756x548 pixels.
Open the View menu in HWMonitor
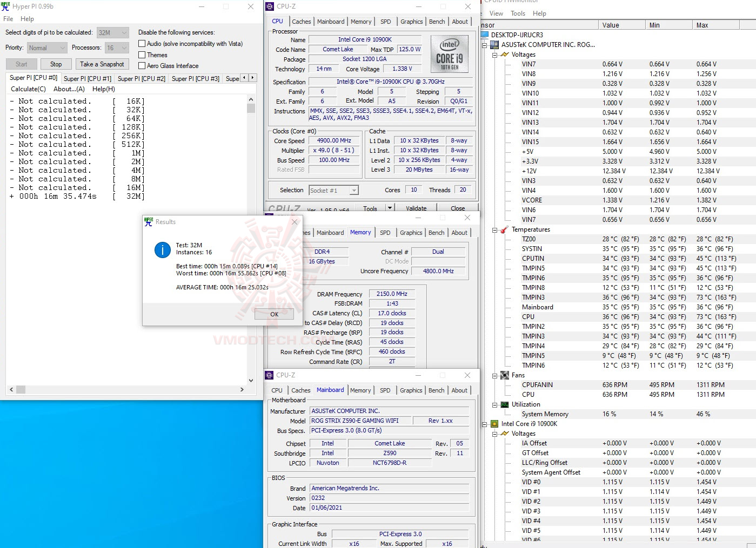tap(496, 13)
